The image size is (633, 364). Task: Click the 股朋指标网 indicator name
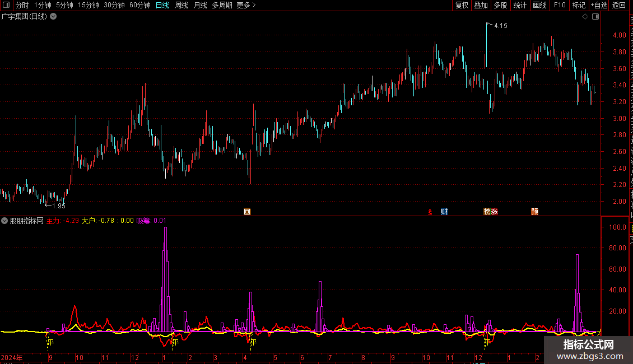coord(27,221)
